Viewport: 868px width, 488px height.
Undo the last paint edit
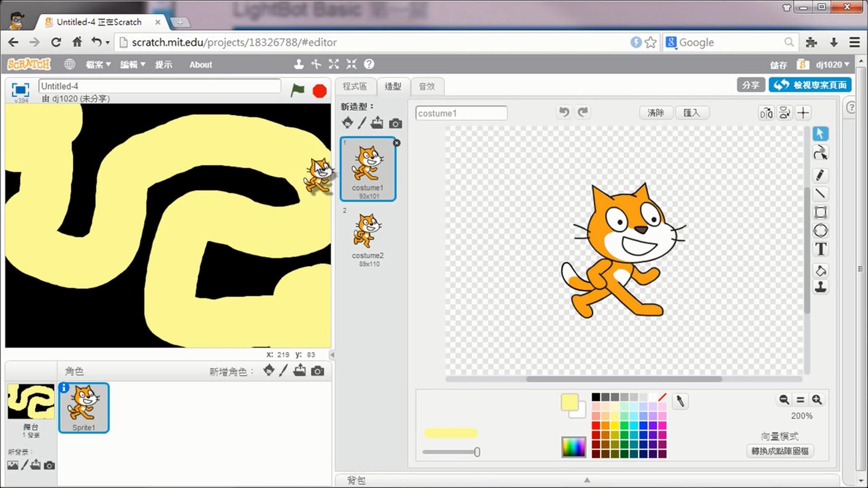(564, 112)
